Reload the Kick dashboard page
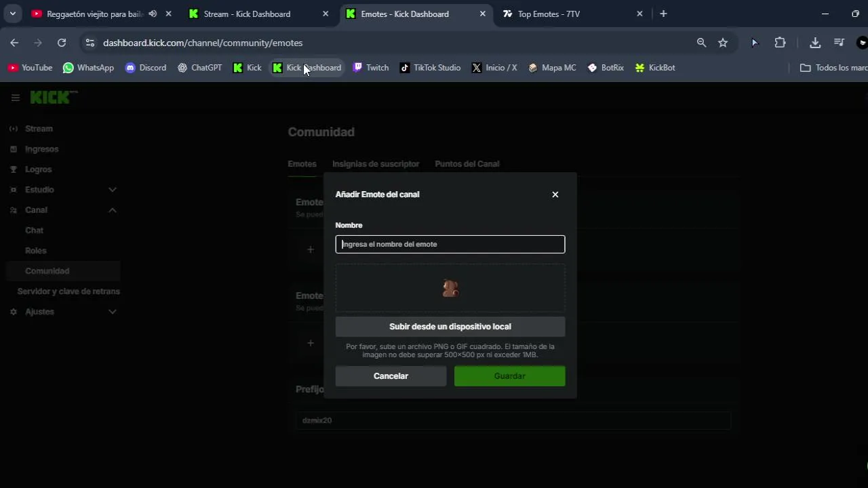Viewport: 868px width, 488px height. [x=62, y=43]
